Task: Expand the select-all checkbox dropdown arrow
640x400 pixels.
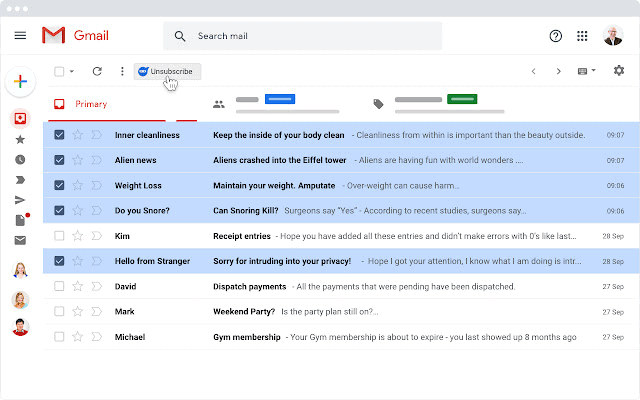Action: click(x=72, y=72)
